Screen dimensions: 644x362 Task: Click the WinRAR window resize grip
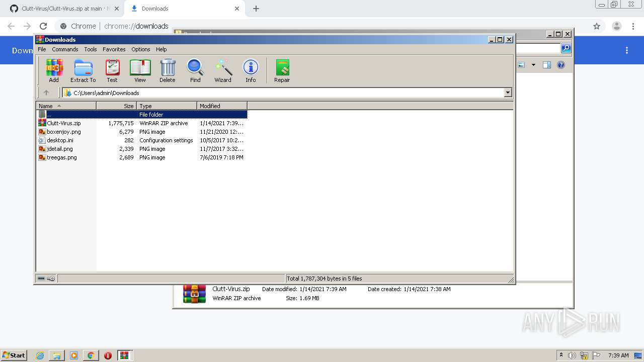[x=511, y=280]
